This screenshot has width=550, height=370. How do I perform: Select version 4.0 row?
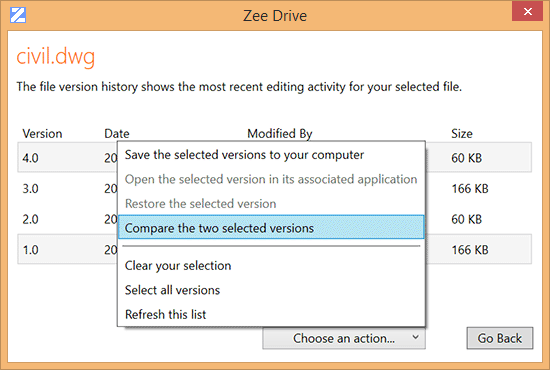274,157
